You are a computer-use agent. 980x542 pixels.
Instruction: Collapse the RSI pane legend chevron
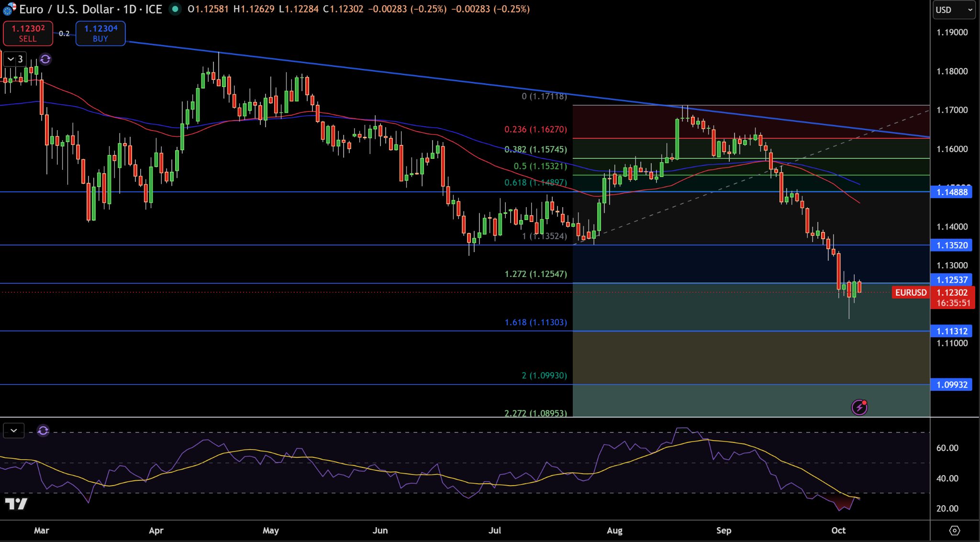click(x=14, y=431)
